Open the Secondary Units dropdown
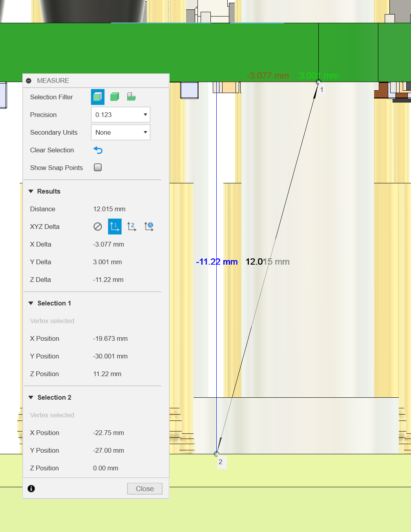Viewport: 411px width, 532px height. coord(121,132)
